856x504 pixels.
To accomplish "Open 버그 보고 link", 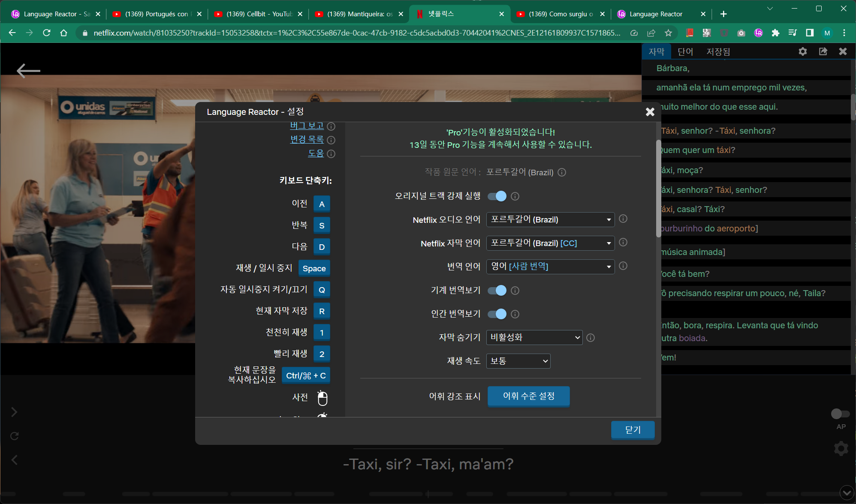I will (307, 126).
